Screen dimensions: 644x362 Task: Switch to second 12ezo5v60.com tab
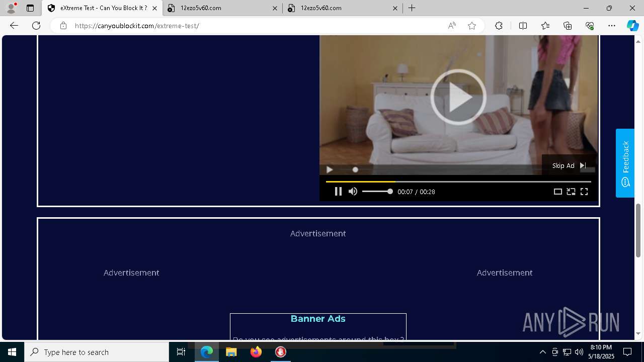coord(343,8)
